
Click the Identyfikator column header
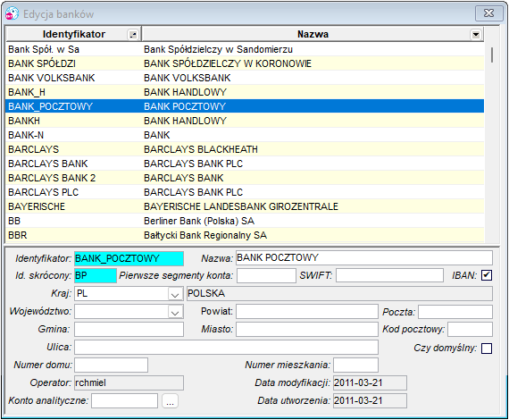click(74, 34)
